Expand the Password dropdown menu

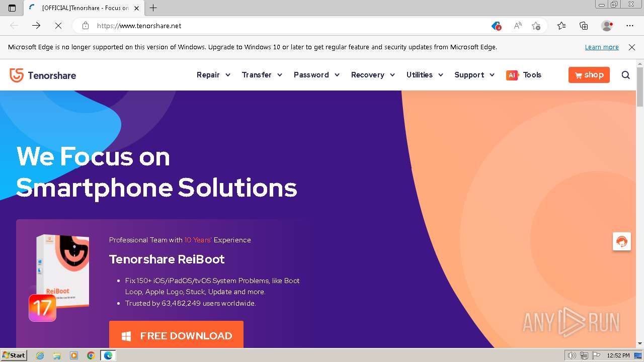click(316, 75)
